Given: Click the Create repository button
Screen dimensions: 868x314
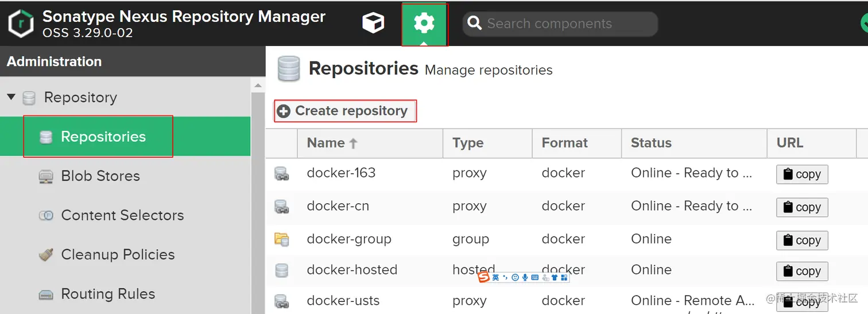Looking at the screenshot, I should [345, 111].
